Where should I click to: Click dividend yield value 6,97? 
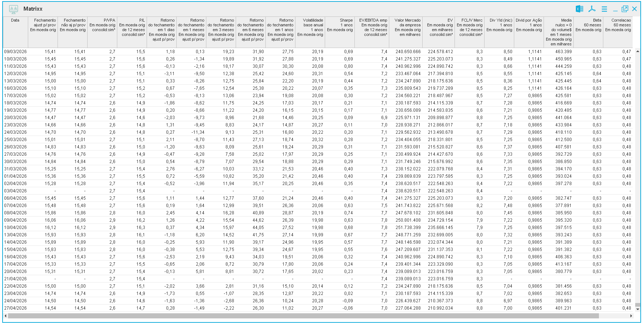508,301
